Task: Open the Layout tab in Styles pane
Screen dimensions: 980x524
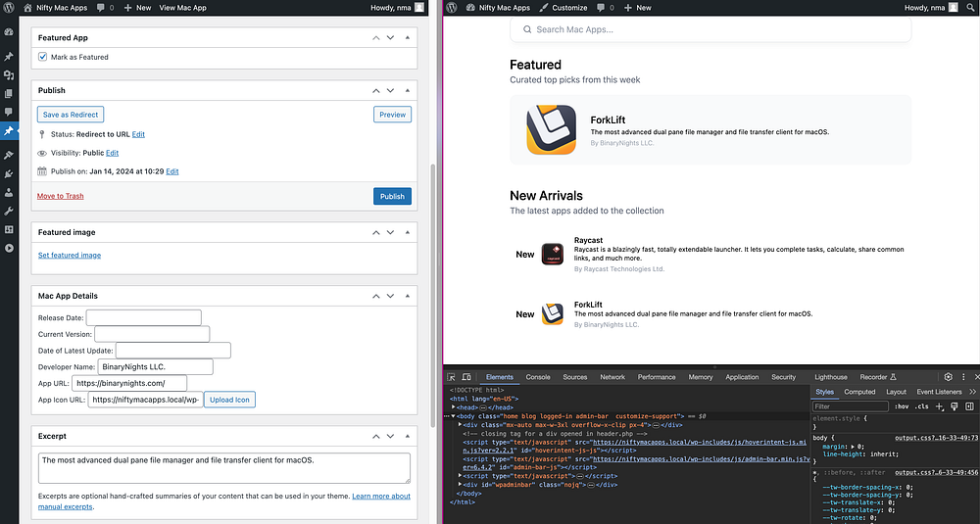Action: [897, 392]
